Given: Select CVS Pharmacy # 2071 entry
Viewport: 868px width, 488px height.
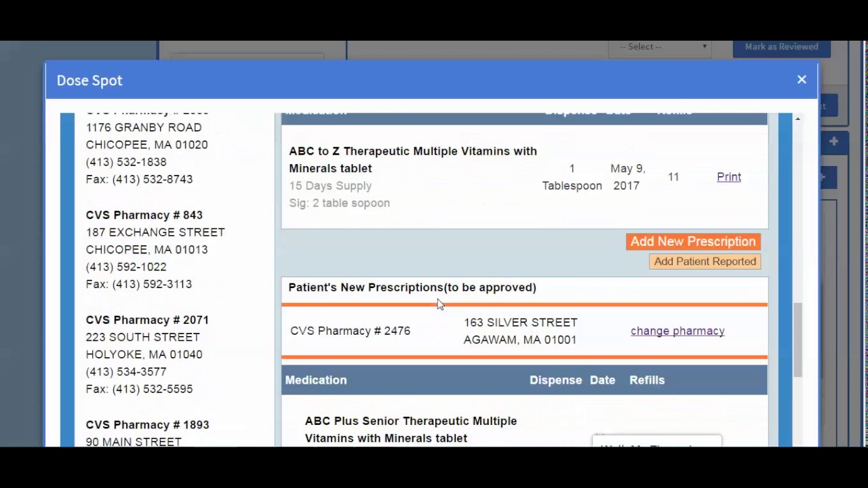Looking at the screenshot, I should 147,320.
